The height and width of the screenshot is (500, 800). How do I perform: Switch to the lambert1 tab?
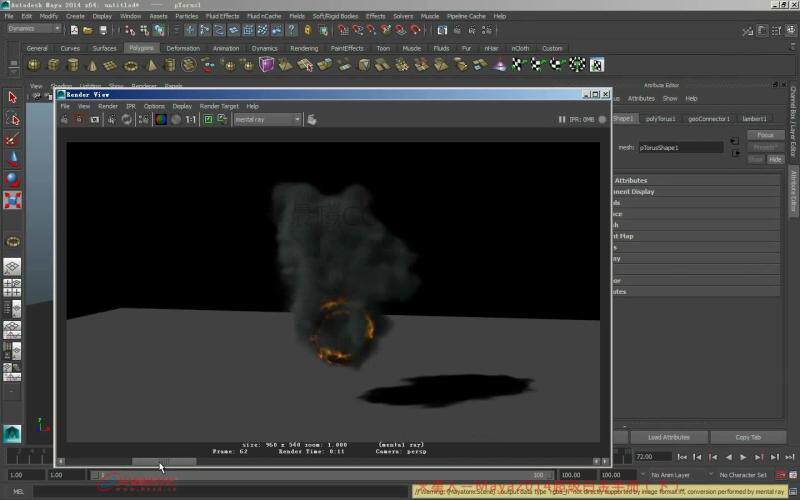[x=754, y=118]
